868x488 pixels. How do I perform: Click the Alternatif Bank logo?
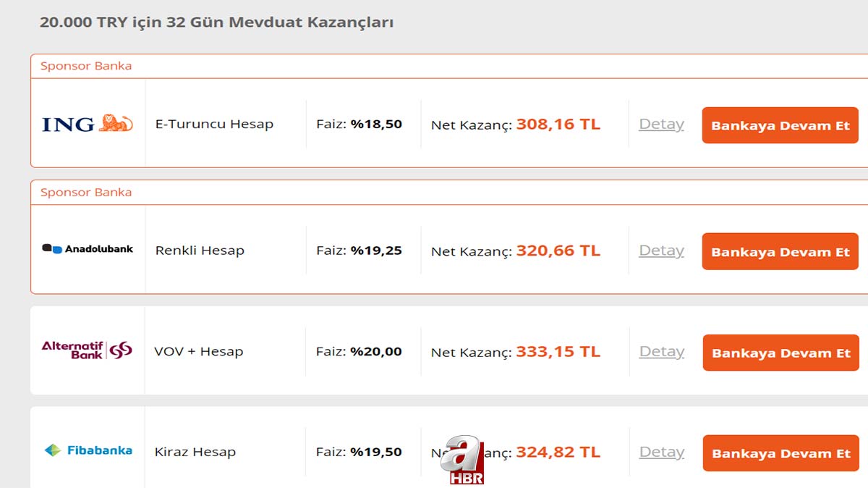tap(87, 350)
